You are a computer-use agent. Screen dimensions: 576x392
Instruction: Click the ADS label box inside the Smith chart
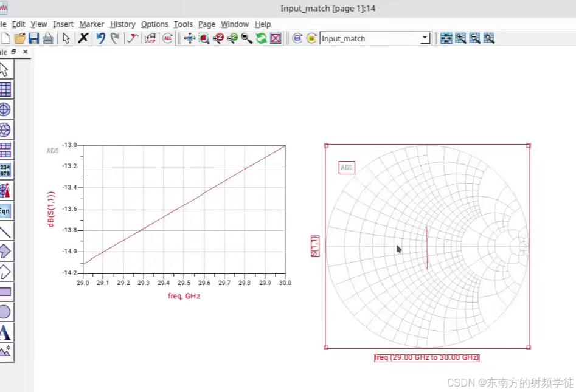point(347,168)
